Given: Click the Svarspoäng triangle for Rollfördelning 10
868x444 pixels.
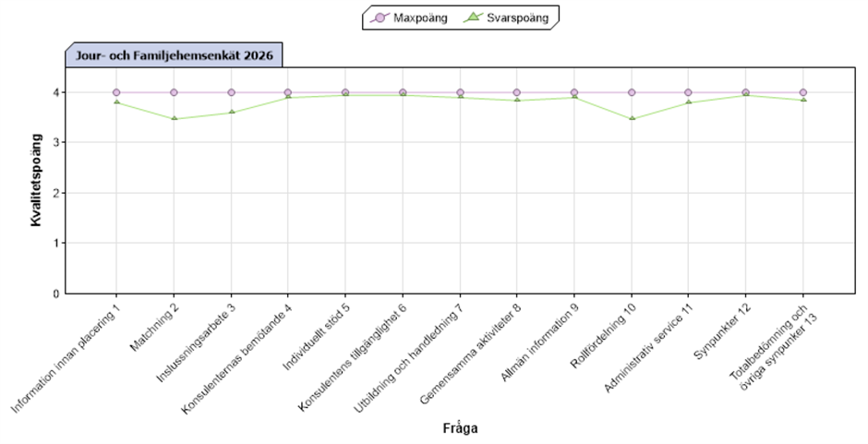Looking at the screenshot, I should click(632, 118).
